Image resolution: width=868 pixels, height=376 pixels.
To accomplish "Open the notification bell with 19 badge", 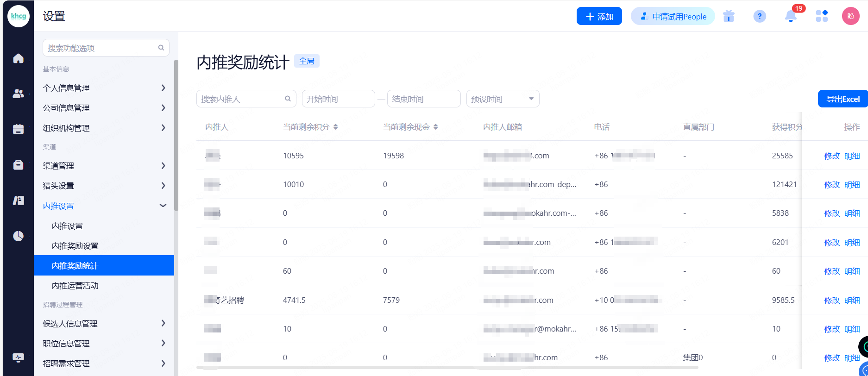I will 791,17.
